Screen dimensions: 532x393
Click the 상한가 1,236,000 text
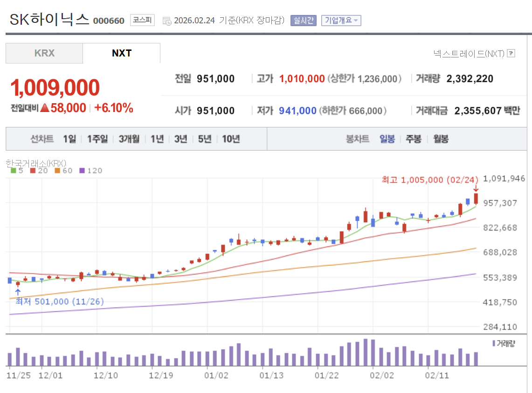pyautogui.click(x=365, y=79)
